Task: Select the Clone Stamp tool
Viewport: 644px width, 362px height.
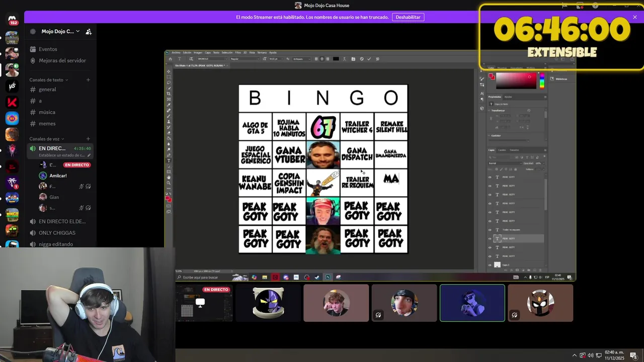Action: 169,122
